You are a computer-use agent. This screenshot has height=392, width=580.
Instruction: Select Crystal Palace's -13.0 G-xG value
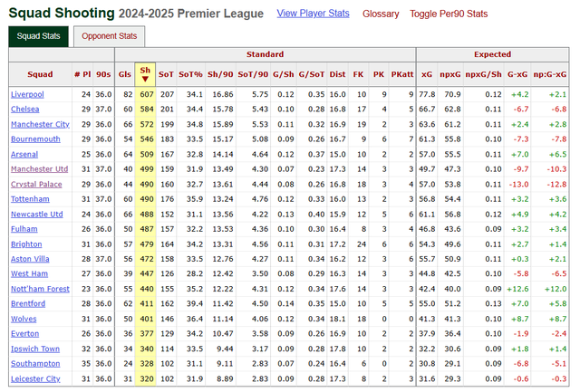coord(517,185)
